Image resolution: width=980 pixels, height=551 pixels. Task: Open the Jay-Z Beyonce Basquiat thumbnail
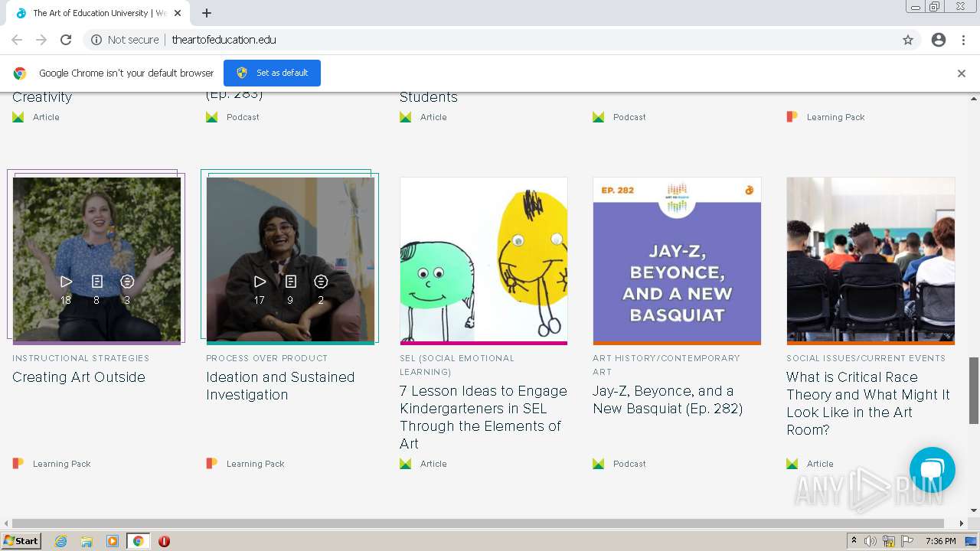click(x=677, y=259)
